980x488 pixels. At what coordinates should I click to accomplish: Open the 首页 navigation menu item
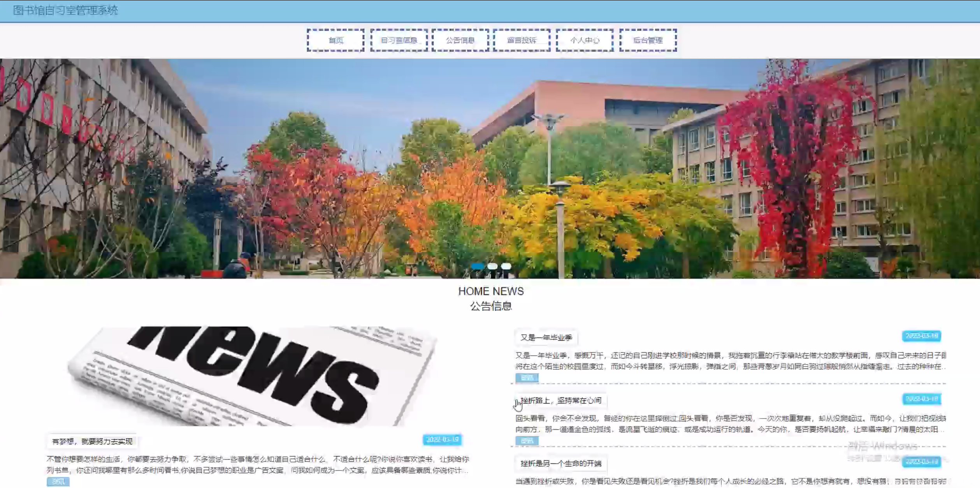tap(335, 40)
